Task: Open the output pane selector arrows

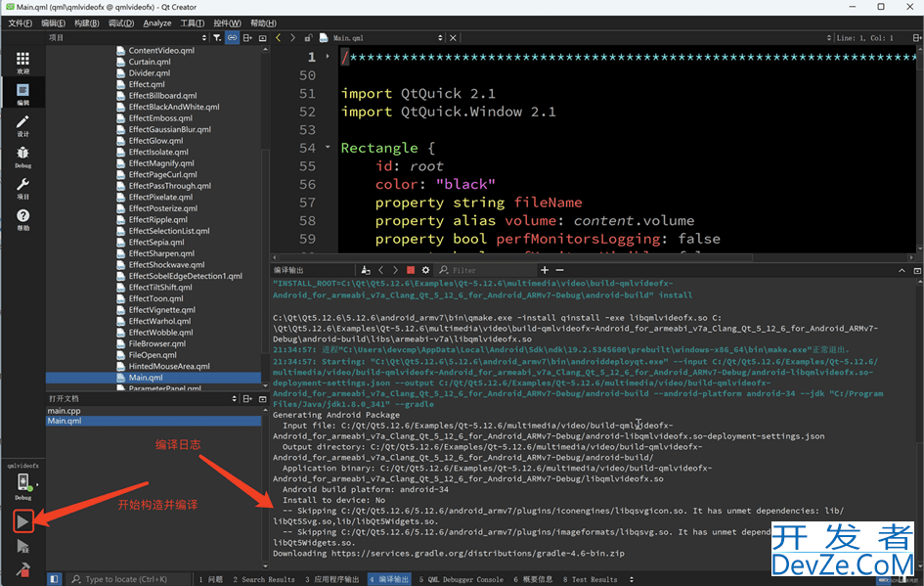Action: (x=631, y=579)
